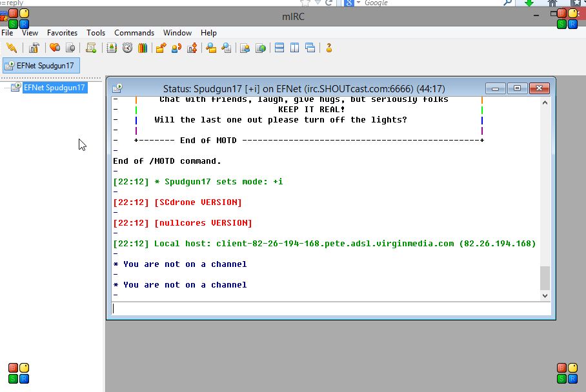The width and height of the screenshot is (586, 392).
Task: Minimize the Status window
Action: pyautogui.click(x=495, y=88)
